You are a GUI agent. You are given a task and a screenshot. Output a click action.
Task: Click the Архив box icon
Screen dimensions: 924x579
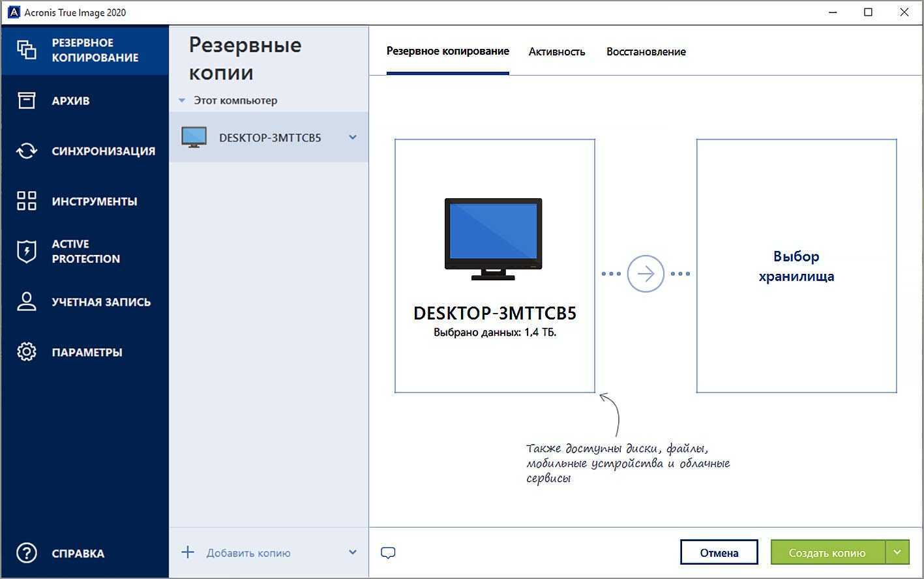pyautogui.click(x=27, y=100)
